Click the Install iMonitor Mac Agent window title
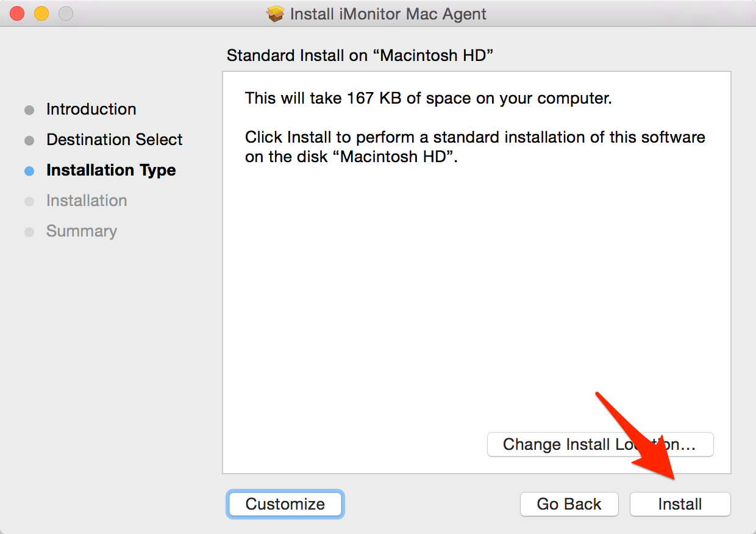This screenshot has width=756, height=534. click(x=388, y=14)
